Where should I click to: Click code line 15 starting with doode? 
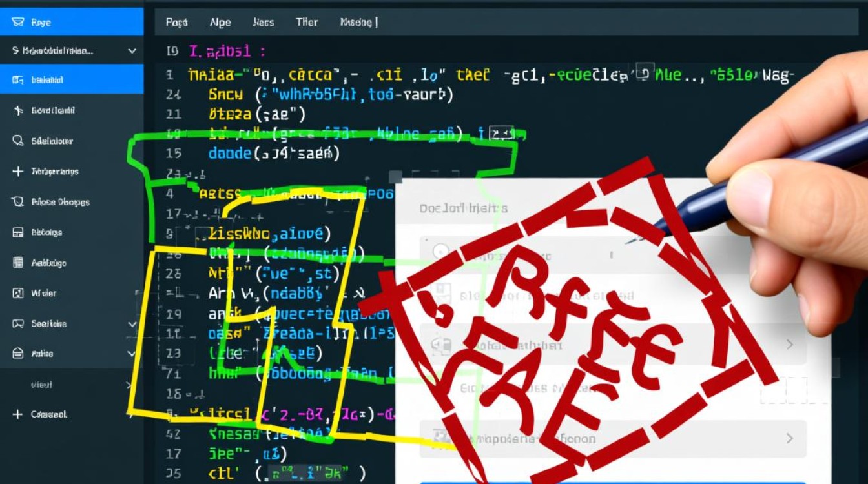click(x=274, y=154)
